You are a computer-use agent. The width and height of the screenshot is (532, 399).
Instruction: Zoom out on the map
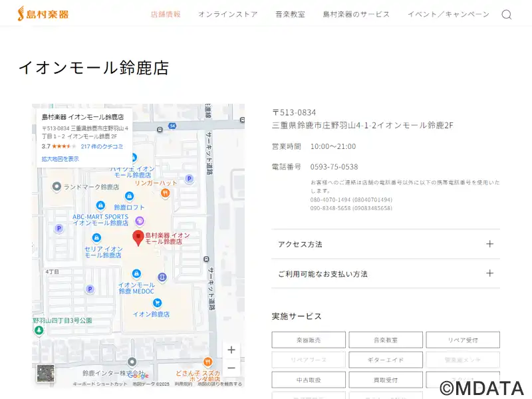pos(231,368)
